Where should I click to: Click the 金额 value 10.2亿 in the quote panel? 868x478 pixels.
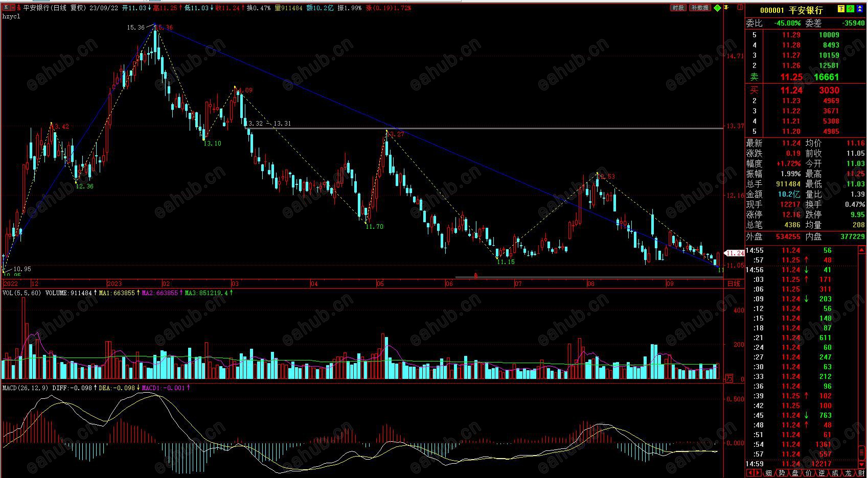coord(790,194)
